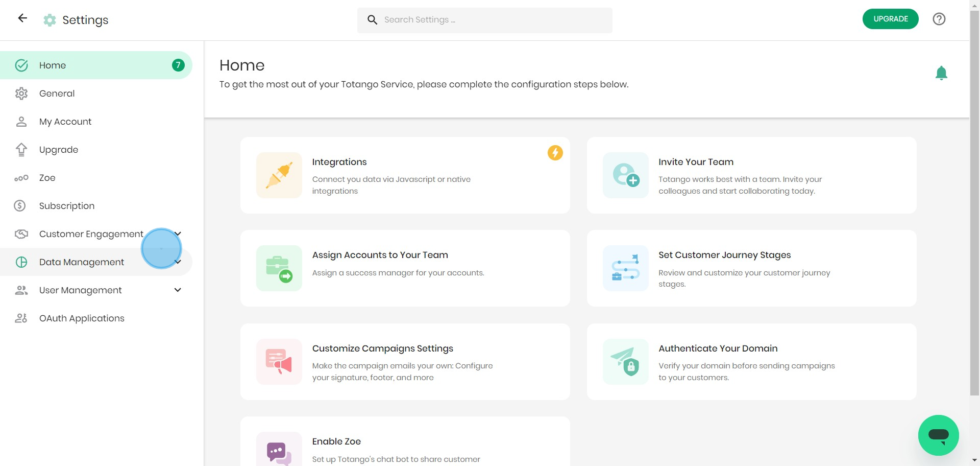Click the OAuth Applications icon

click(x=21, y=318)
